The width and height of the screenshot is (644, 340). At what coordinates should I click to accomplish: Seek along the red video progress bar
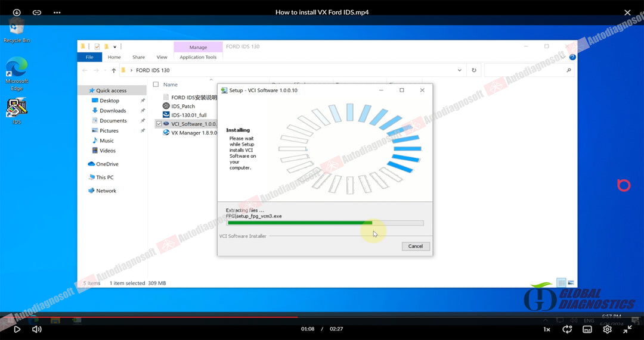tap(322, 317)
